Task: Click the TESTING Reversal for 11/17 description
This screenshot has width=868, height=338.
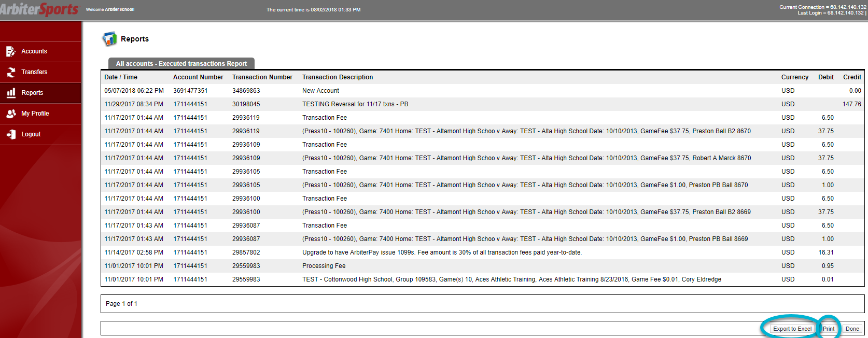Action: coord(355,104)
